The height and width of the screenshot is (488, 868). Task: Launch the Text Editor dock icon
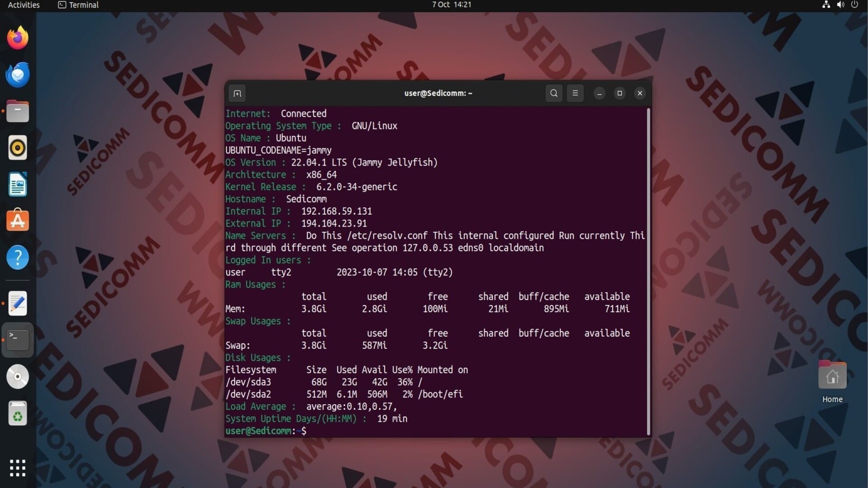(x=18, y=303)
